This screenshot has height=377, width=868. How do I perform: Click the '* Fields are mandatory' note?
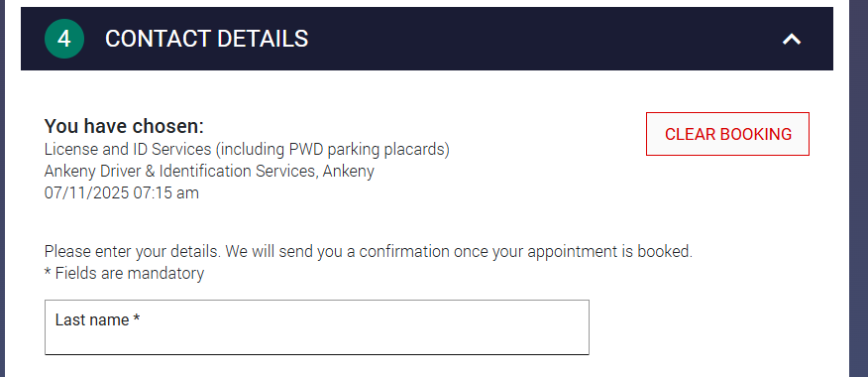[x=124, y=274]
